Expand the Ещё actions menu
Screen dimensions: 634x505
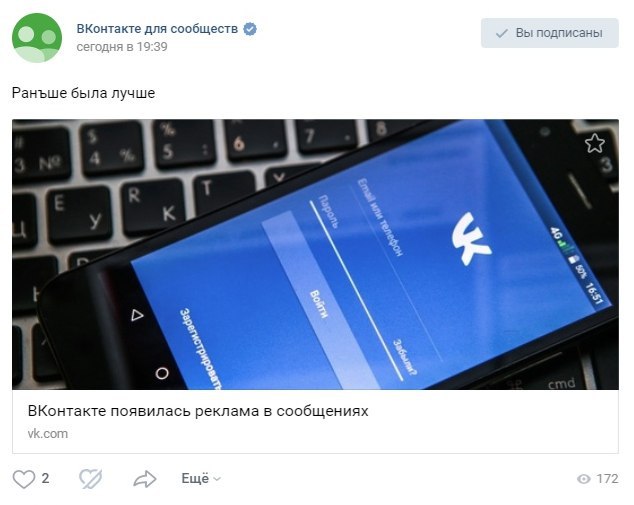tap(201, 478)
